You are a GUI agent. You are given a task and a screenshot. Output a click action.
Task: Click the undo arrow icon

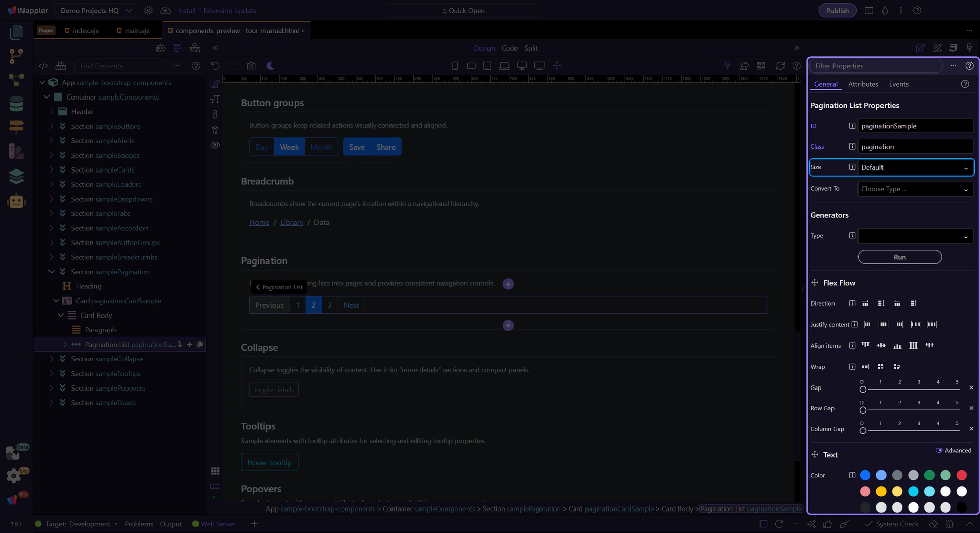coord(215,66)
